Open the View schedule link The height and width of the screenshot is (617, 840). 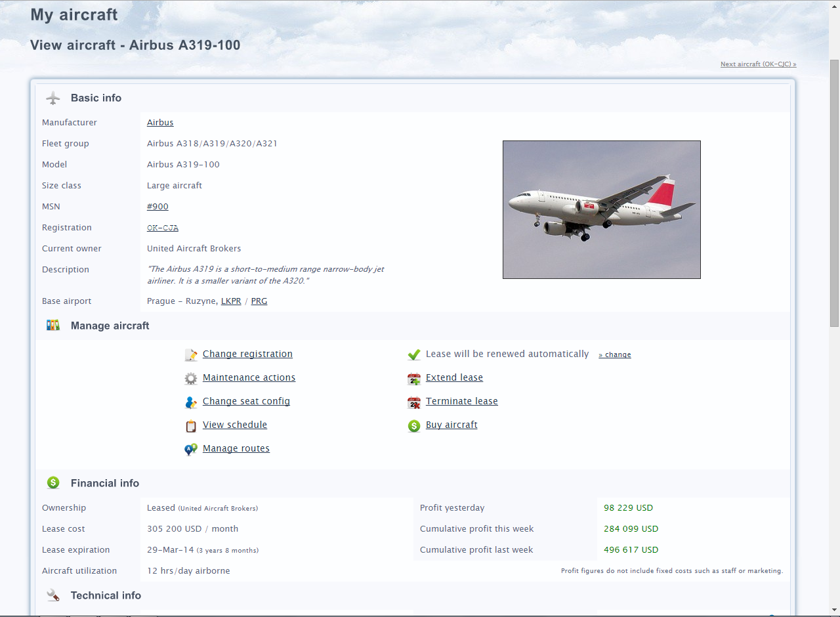pos(235,425)
